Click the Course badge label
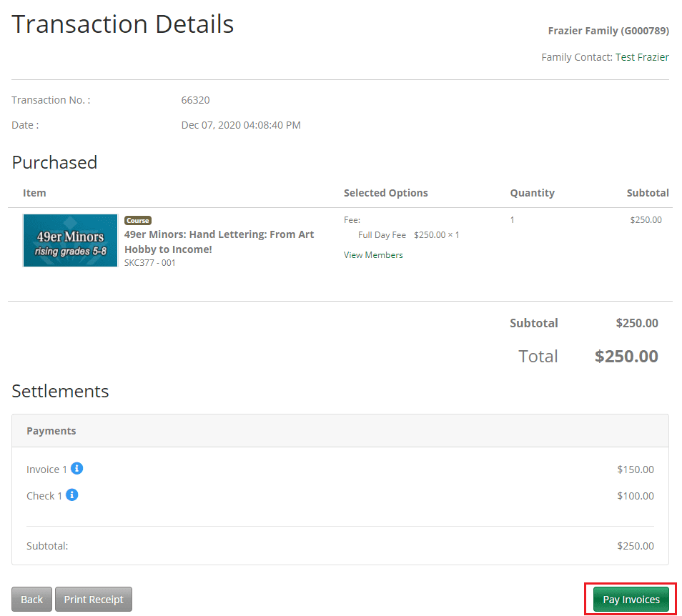The height and width of the screenshot is (616, 682). tap(138, 221)
